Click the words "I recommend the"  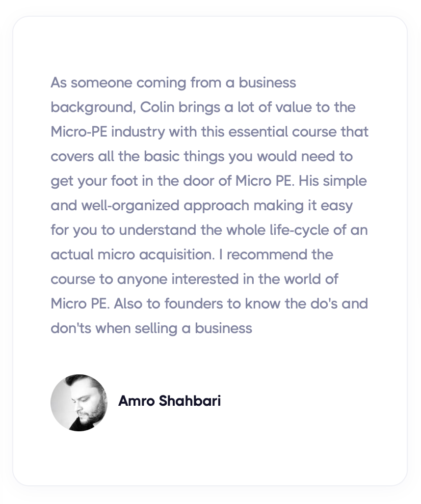(x=276, y=254)
